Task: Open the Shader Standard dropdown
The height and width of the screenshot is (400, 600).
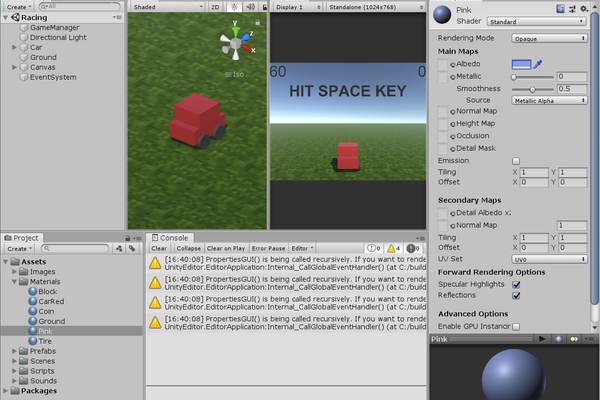Action: [536, 21]
